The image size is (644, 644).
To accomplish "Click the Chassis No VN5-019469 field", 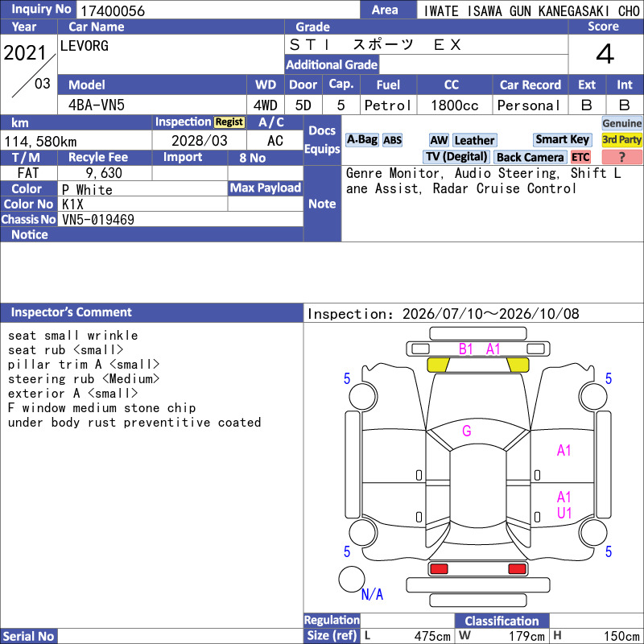I will 182,219.
